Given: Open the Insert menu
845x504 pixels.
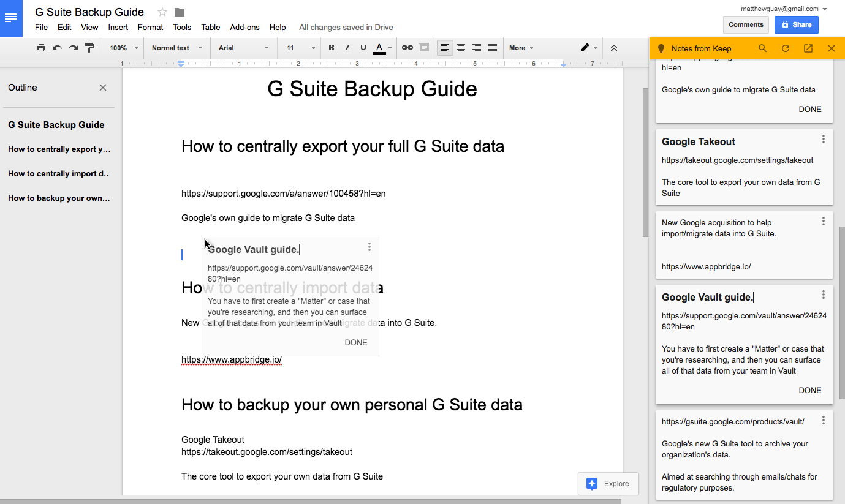Looking at the screenshot, I should pos(118,27).
